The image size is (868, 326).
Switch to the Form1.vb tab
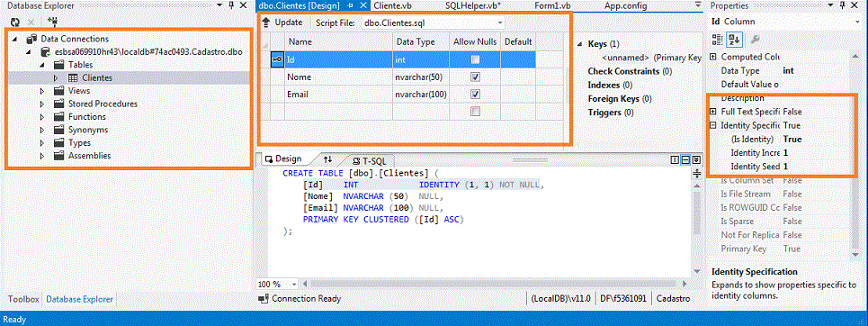[x=552, y=5]
